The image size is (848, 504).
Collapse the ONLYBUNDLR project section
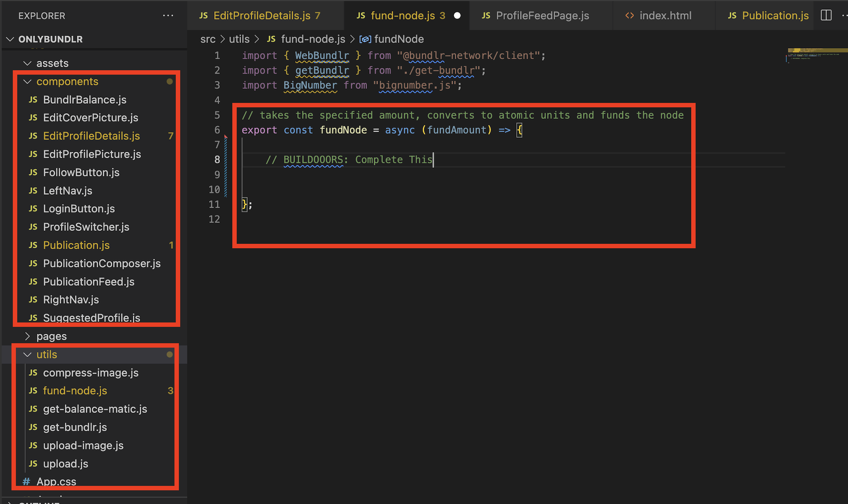[10, 39]
